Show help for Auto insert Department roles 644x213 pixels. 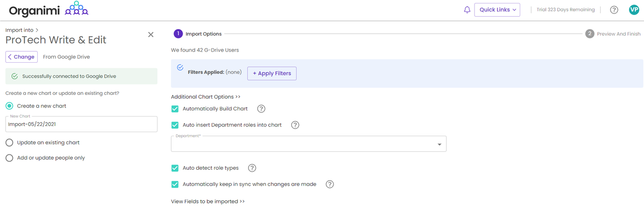295,125
